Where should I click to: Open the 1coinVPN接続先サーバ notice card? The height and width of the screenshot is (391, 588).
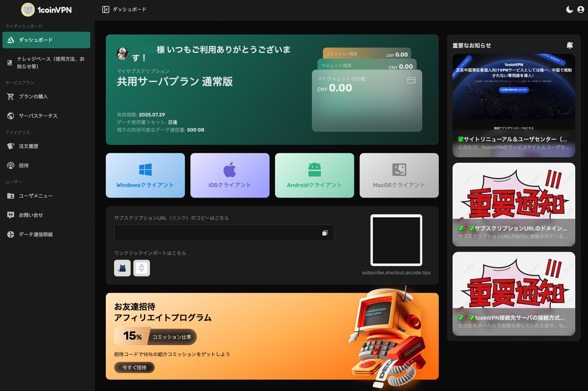point(514,293)
